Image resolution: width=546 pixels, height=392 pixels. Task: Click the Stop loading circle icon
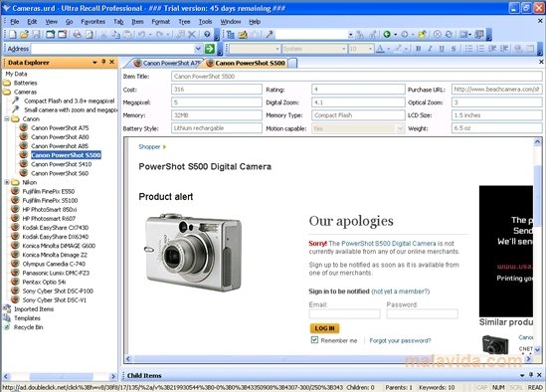(x=437, y=34)
